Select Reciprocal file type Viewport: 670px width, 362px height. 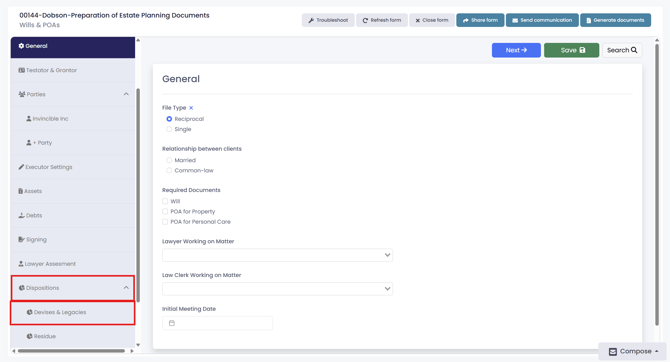[x=169, y=119]
